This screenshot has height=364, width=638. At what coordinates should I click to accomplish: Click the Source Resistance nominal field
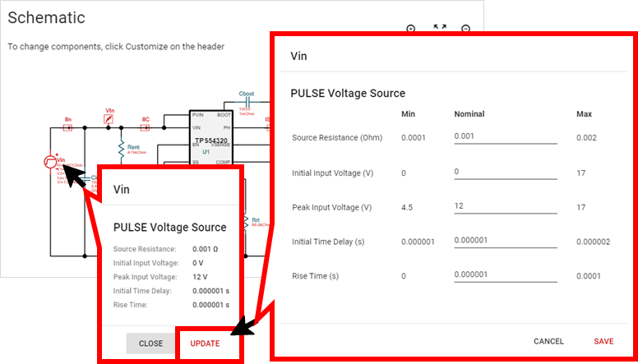click(505, 137)
